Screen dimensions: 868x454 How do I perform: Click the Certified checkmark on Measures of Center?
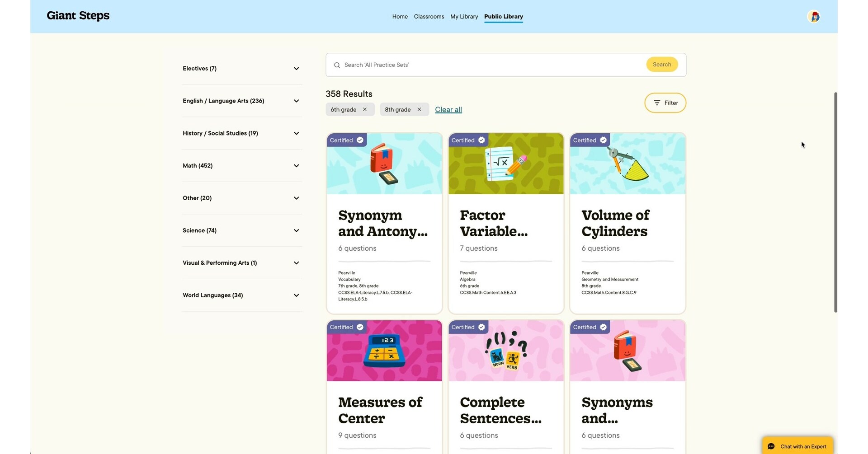(x=359, y=327)
